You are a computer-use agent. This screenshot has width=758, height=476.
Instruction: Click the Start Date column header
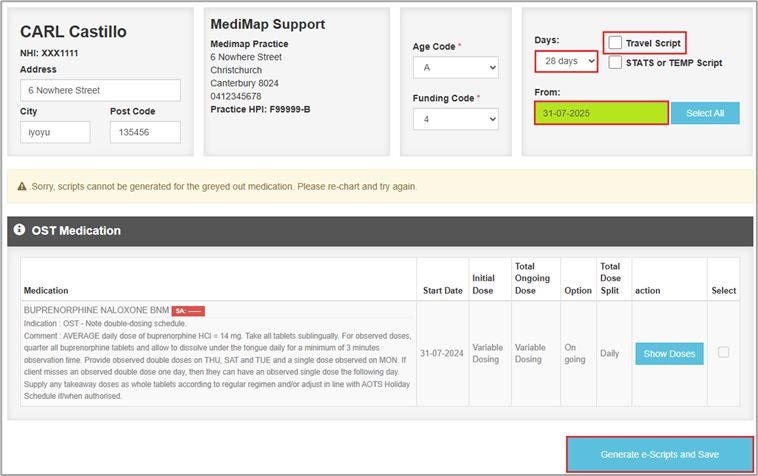442,291
